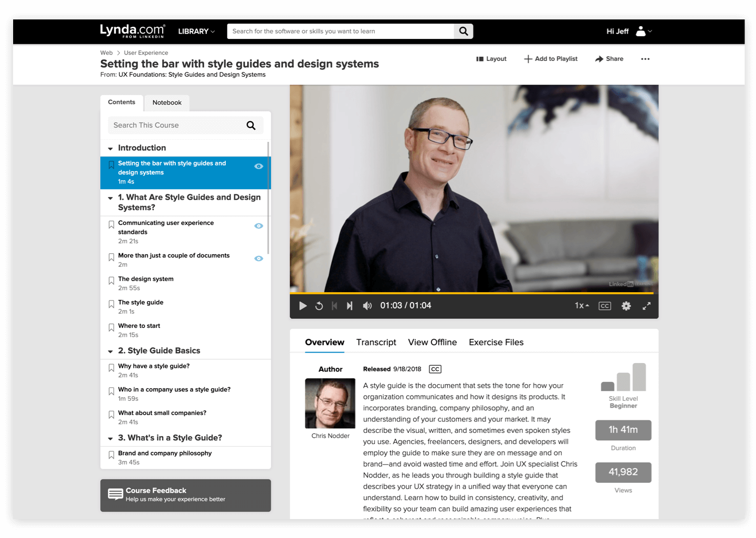Skip to next video
Screen dimensions: 756x538
click(x=350, y=306)
